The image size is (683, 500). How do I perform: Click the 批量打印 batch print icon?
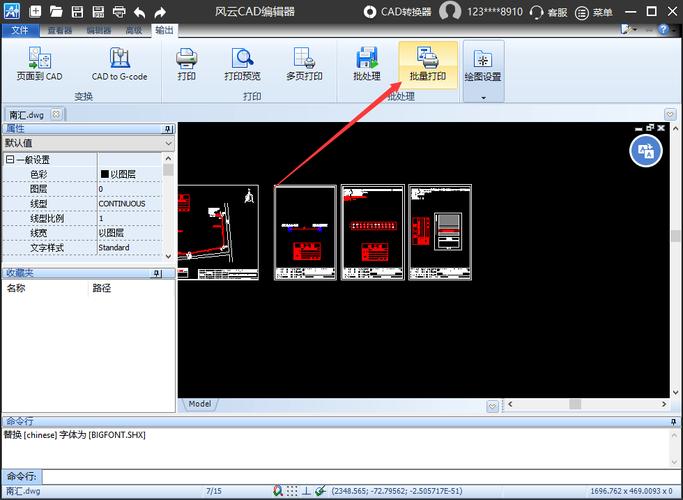pyautogui.click(x=428, y=64)
